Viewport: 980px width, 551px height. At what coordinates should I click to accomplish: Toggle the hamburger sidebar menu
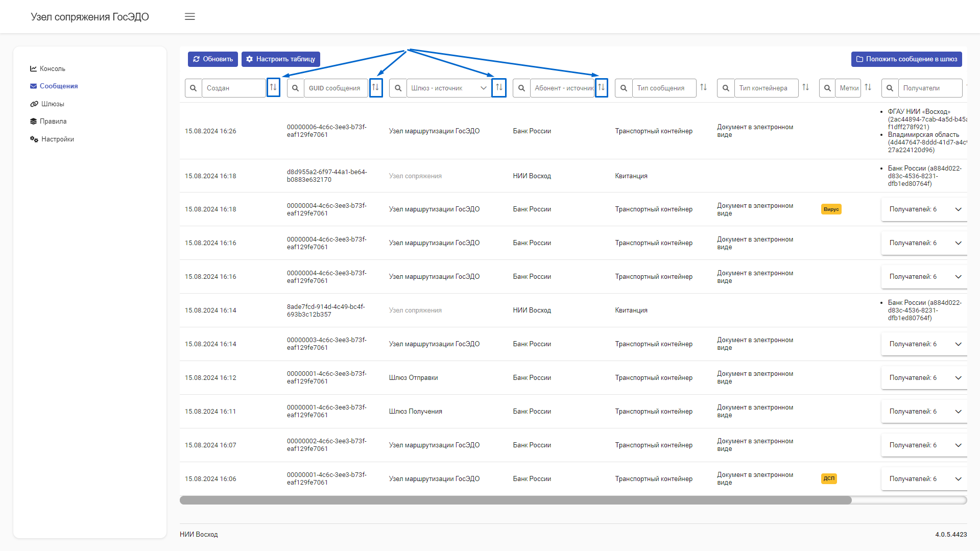[x=189, y=17]
